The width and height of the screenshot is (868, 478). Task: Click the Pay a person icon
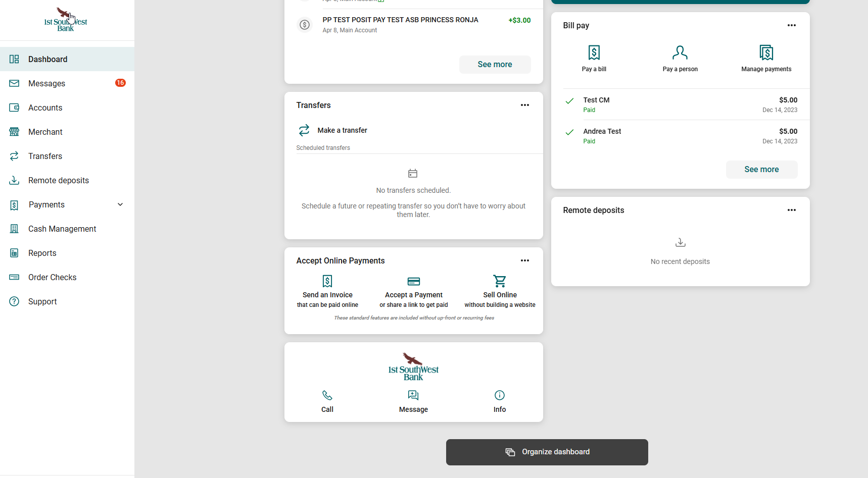(x=680, y=52)
